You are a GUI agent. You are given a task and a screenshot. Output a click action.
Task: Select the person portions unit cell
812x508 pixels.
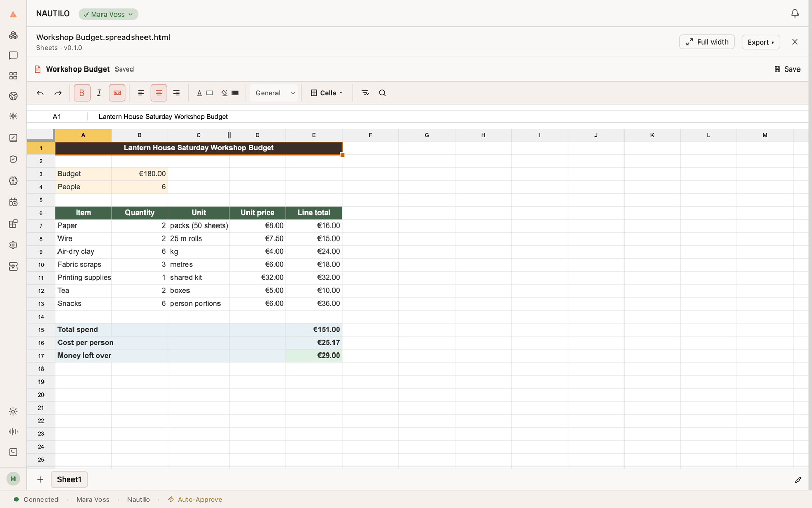click(x=199, y=304)
